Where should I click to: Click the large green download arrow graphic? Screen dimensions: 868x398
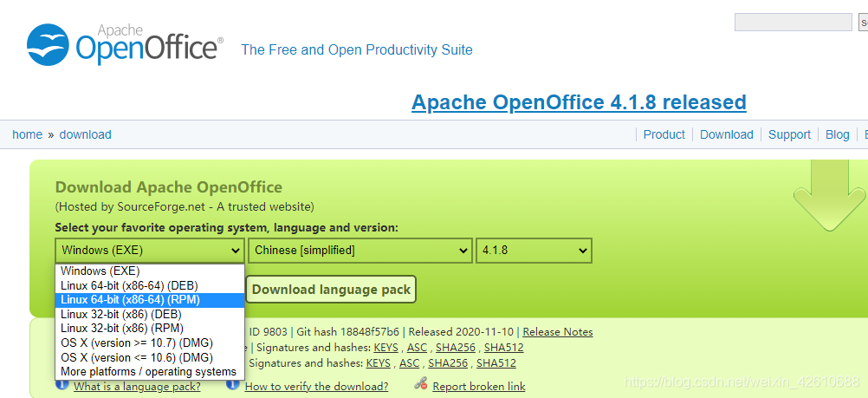click(829, 195)
